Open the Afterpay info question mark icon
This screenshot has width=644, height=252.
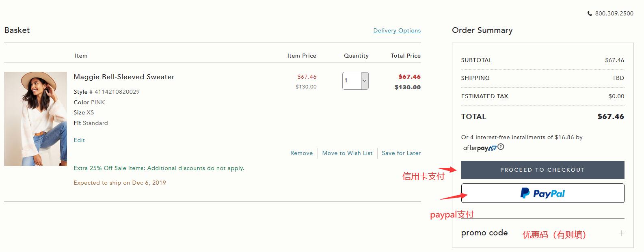501,147
